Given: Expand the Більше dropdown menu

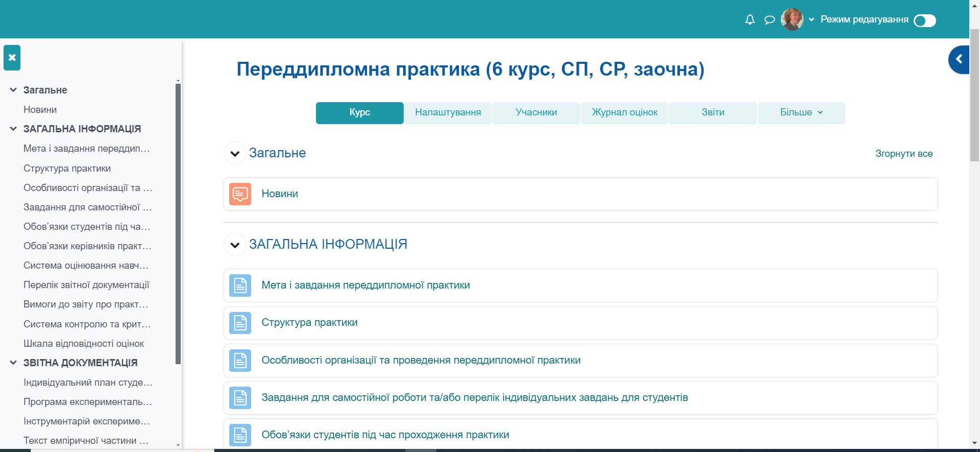Looking at the screenshot, I should click(x=801, y=113).
